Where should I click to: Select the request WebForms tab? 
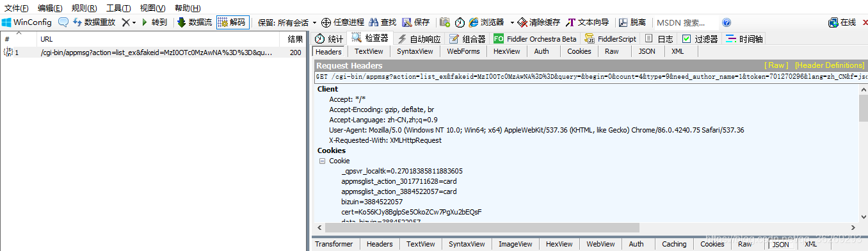[463, 51]
